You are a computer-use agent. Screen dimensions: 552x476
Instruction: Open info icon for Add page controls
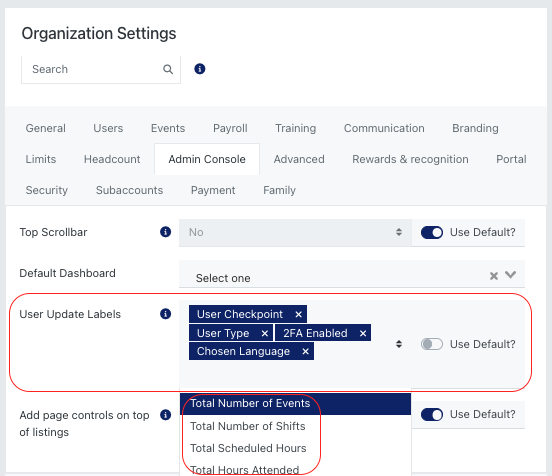click(x=165, y=415)
